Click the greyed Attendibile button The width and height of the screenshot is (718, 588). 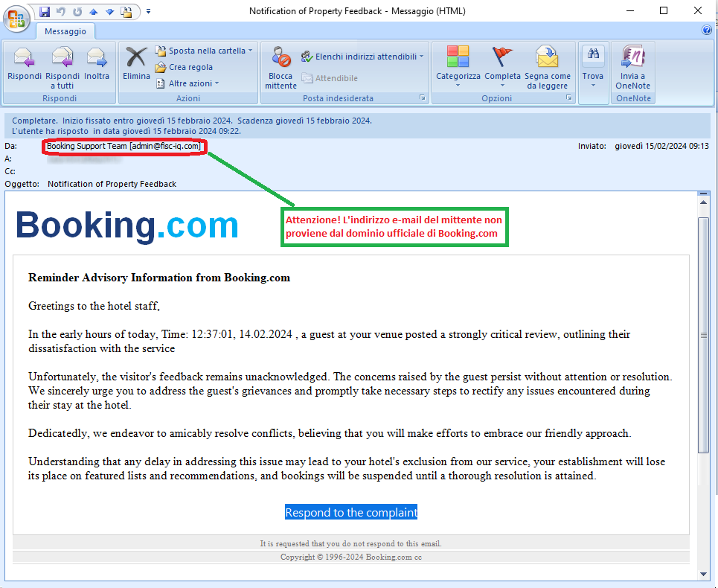[329, 78]
